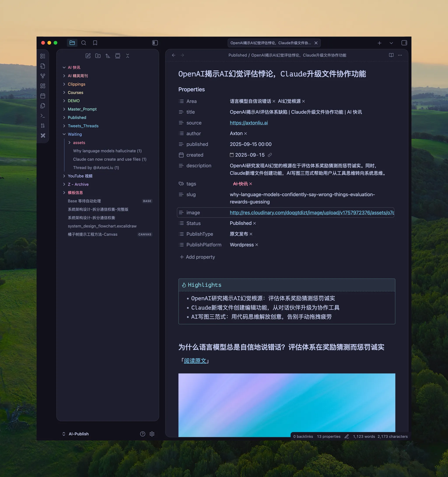Expand the Published folder
This screenshot has width=448, height=477.
tap(64, 118)
